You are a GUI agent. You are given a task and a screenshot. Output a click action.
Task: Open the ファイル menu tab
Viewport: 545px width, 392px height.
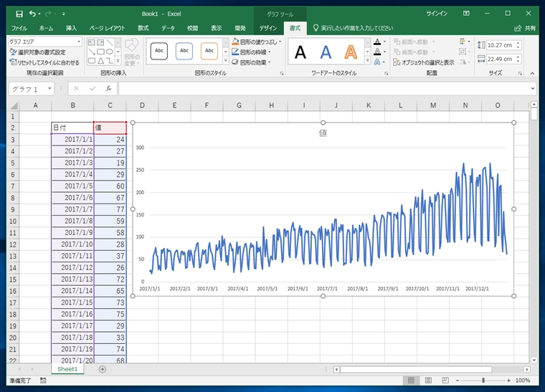pos(19,28)
